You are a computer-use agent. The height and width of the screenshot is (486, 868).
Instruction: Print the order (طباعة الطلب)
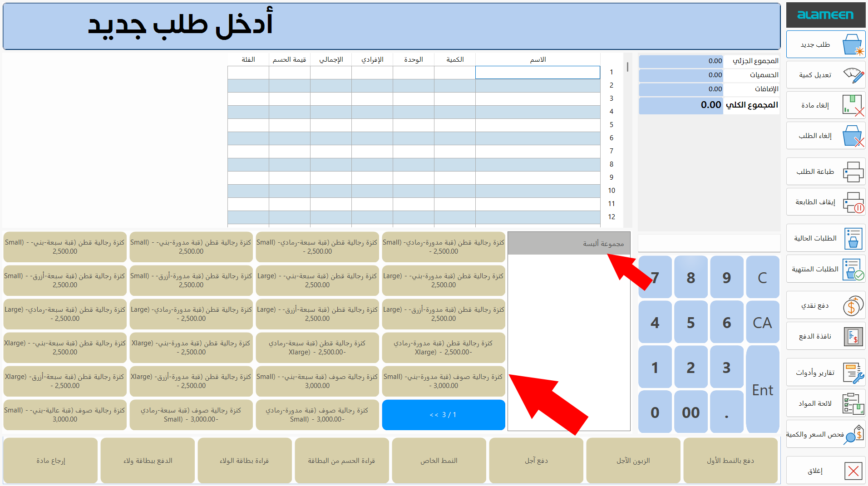(825, 171)
